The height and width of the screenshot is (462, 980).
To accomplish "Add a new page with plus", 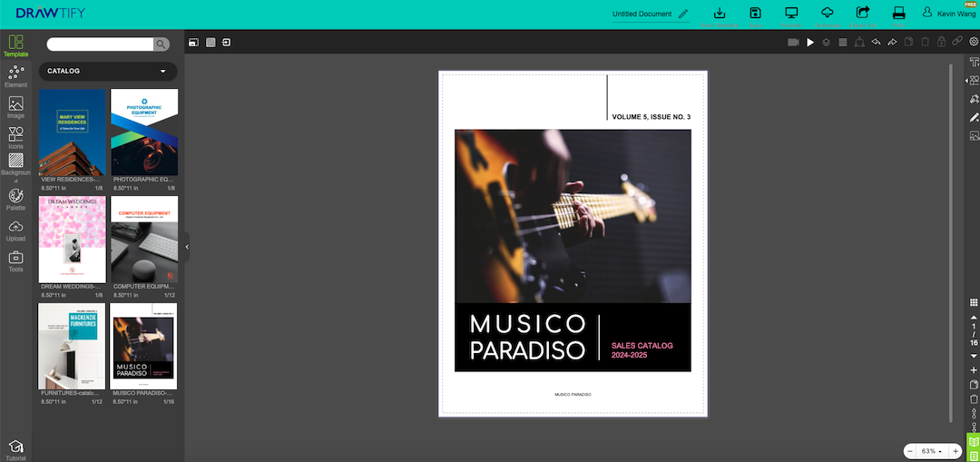I will point(973,370).
